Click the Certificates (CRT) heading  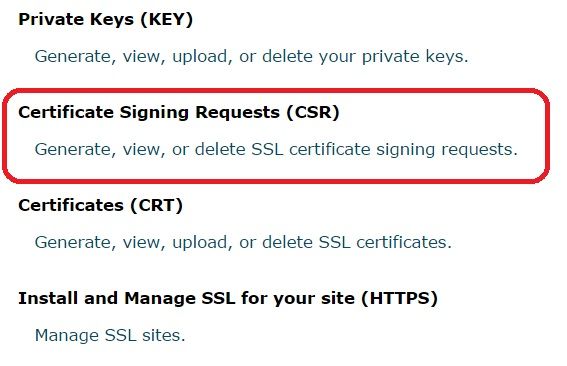(101, 205)
